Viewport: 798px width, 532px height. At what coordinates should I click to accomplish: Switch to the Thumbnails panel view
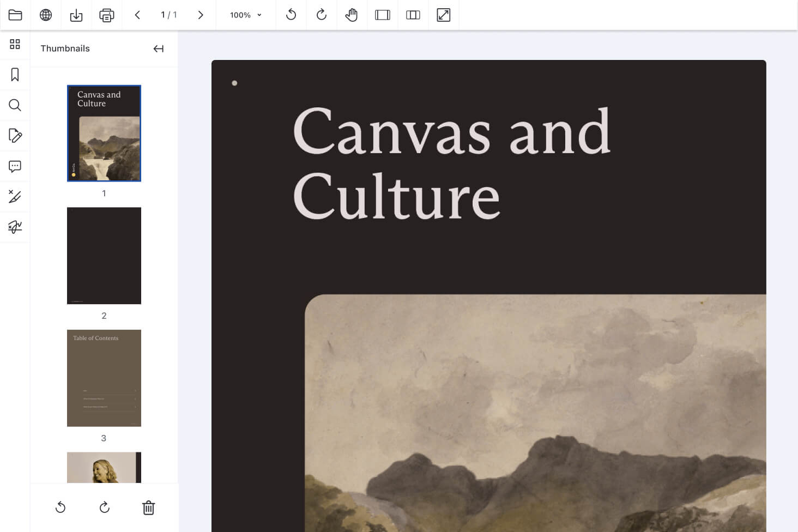(15, 44)
